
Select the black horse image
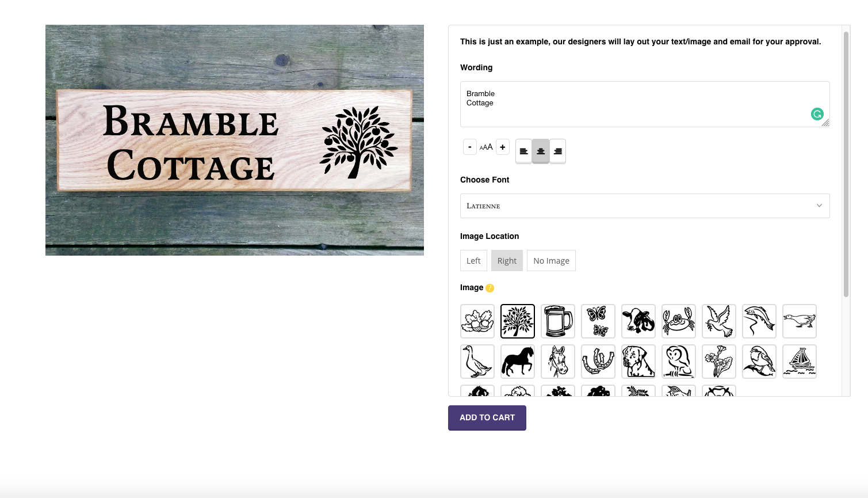[517, 362]
